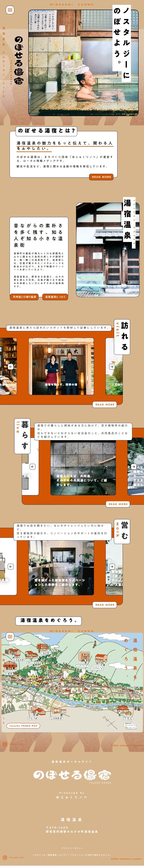This screenshot has width=144, height=868.
Task: Open the 共同湯と日帰り温泉 button
Action: click(25, 297)
